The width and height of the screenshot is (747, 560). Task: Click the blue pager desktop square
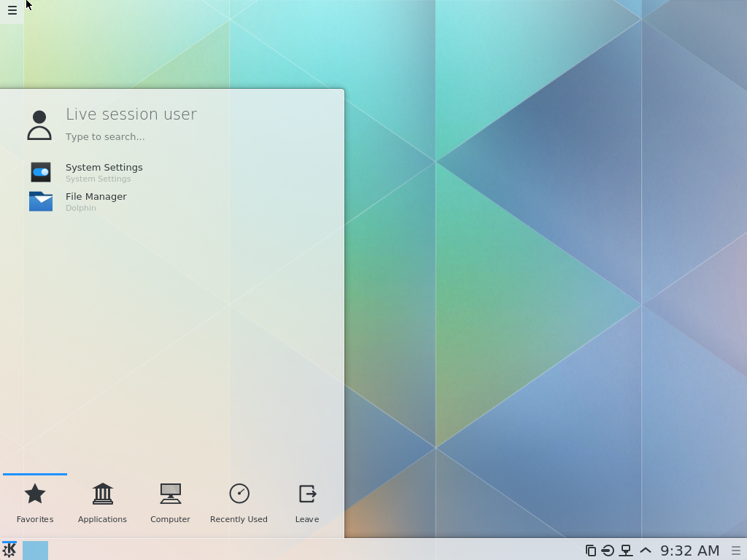35,551
